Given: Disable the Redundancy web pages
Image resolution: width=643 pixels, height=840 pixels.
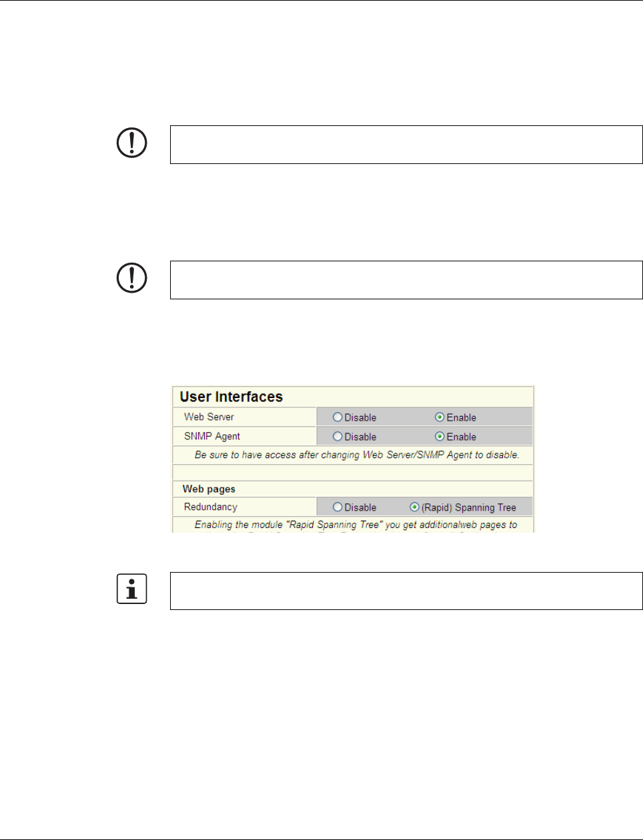Looking at the screenshot, I should coord(338,507).
